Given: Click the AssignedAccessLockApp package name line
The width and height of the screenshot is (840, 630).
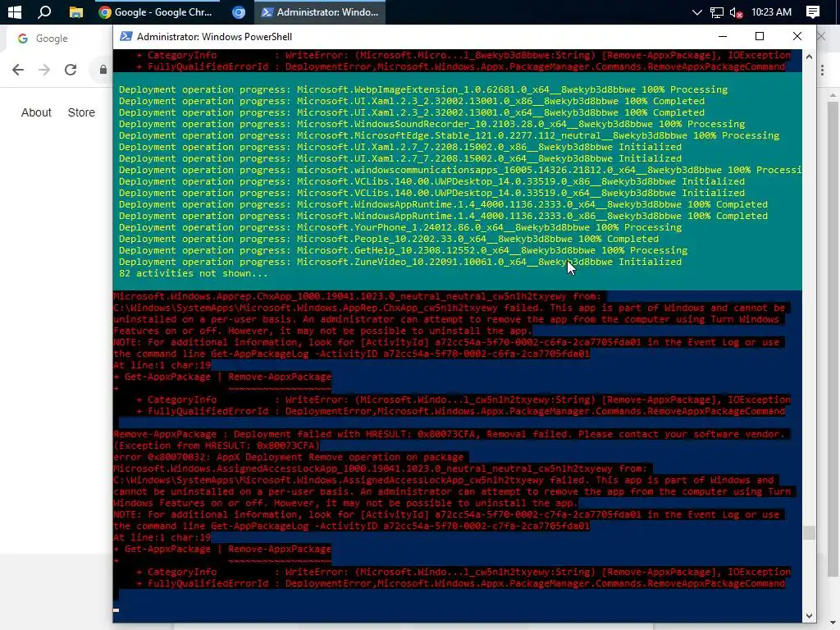Looking at the screenshot, I should [380, 468].
